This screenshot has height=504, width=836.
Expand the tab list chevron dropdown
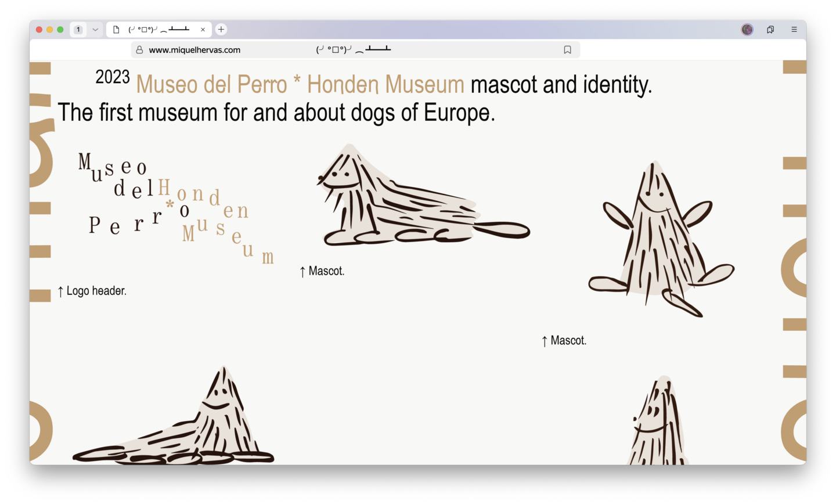(x=95, y=30)
